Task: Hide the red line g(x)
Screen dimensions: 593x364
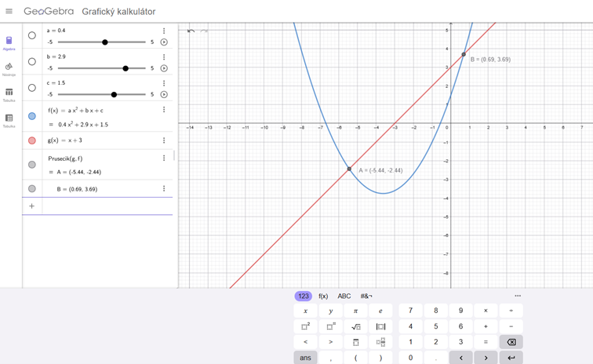Action: pos(31,140)
